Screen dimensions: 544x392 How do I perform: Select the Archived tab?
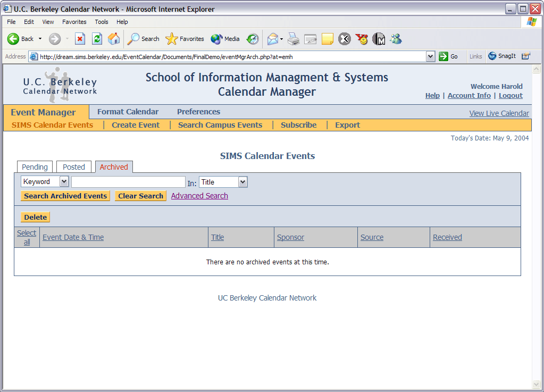click(114, 167)
